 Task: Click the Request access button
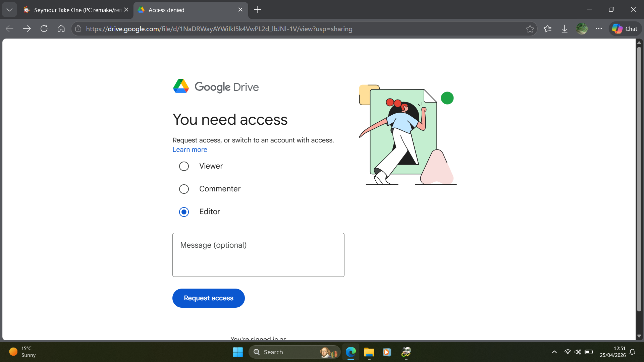coord(208,298)
